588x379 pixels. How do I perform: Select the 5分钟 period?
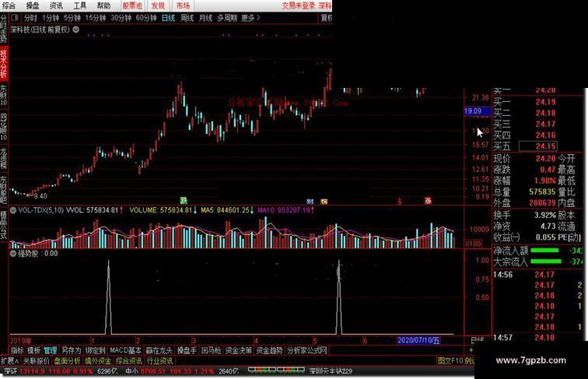72,18
